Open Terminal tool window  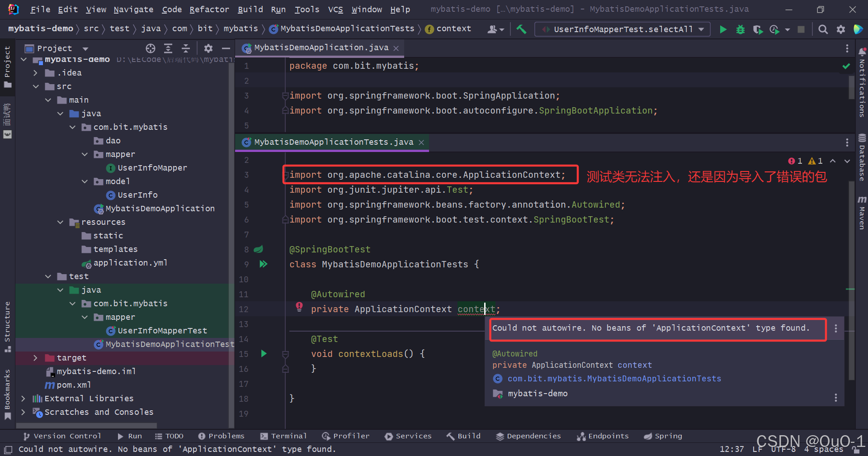[283, 436]
